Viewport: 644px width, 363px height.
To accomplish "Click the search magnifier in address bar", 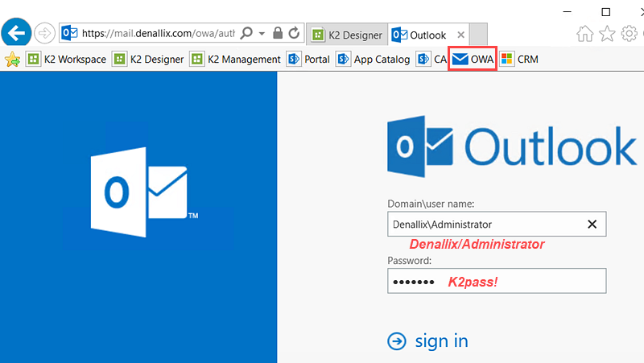I will pos(246,33).
